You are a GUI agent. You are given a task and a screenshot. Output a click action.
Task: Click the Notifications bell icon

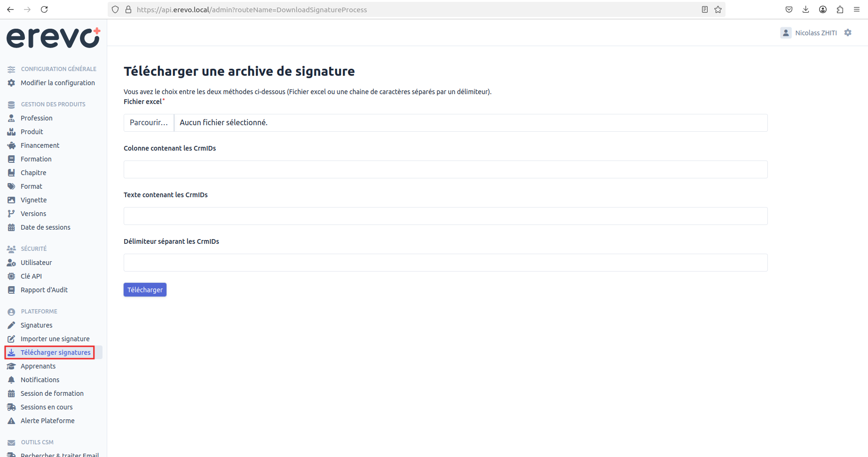[11, 380]
